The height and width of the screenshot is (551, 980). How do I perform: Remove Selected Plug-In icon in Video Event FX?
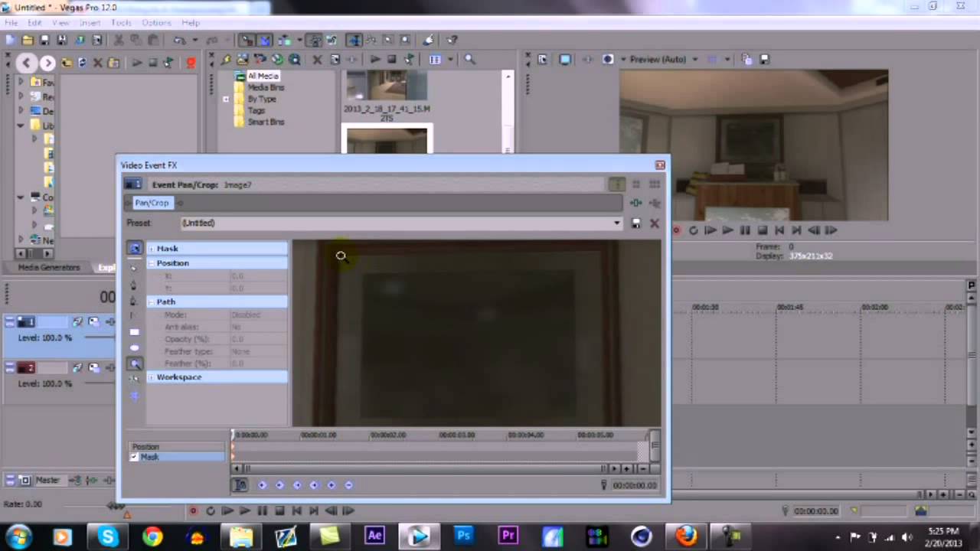click(x=655, y=203)
